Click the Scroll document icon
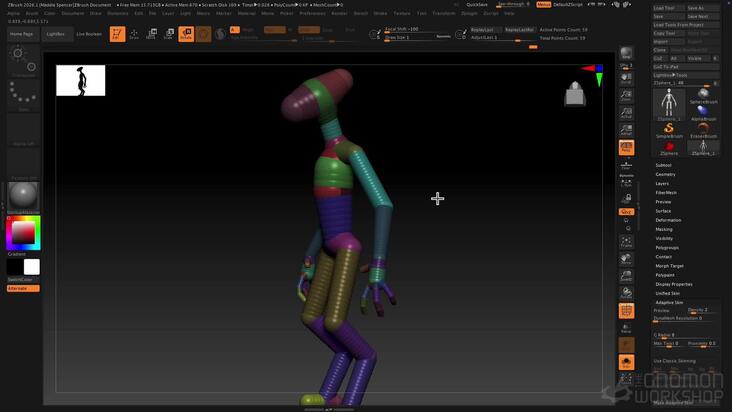The height and width of the screenshot is (412, 732). (626, 78)
